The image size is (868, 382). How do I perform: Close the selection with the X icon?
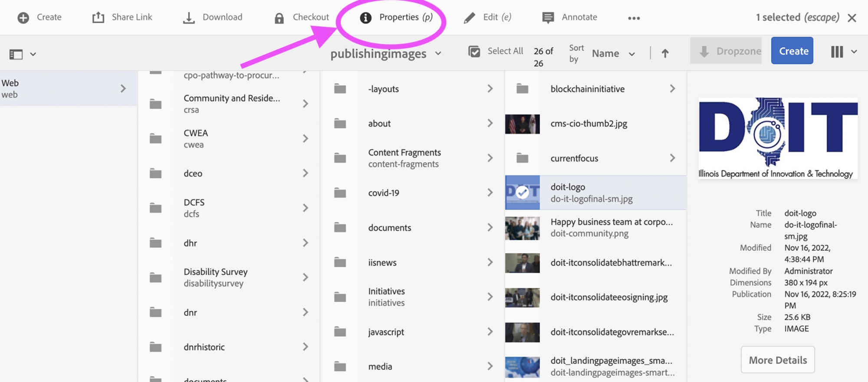click(x=852, y=18)
